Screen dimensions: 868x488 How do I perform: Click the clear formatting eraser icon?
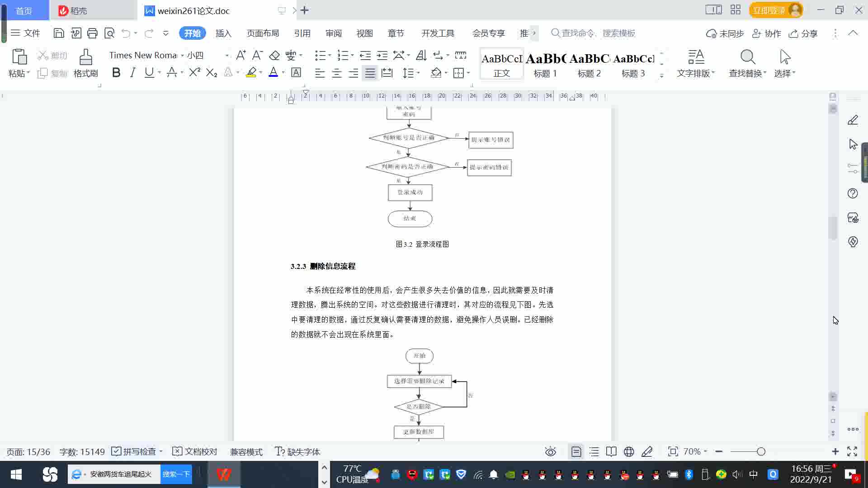[x=274, y=55]
